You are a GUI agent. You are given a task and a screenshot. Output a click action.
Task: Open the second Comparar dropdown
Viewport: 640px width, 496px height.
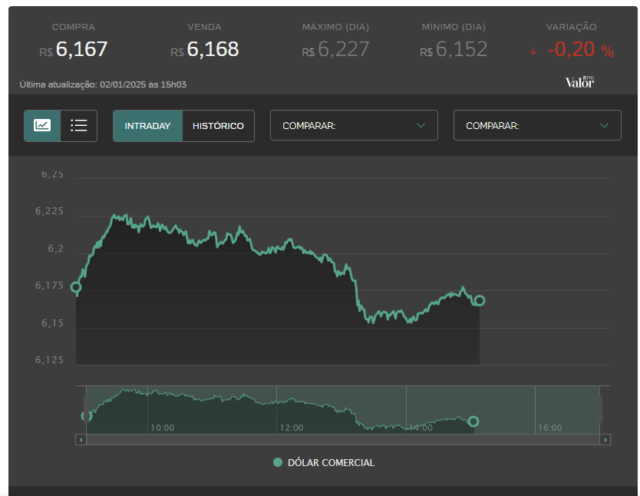coord(537,125)
